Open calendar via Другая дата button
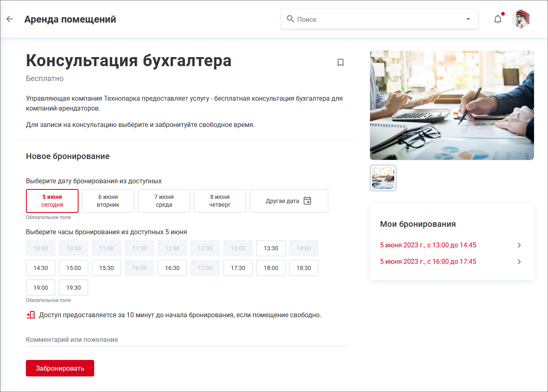 [x=289, y=201]
